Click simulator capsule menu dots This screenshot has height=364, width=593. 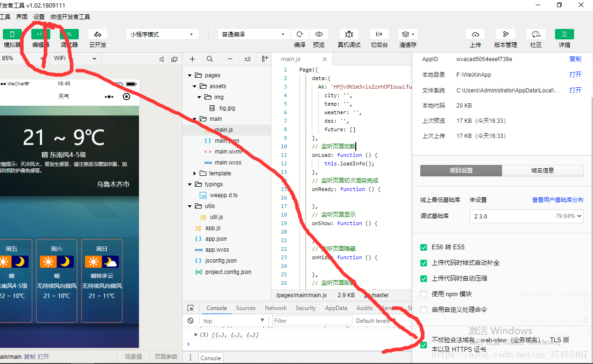pos(109,96)
